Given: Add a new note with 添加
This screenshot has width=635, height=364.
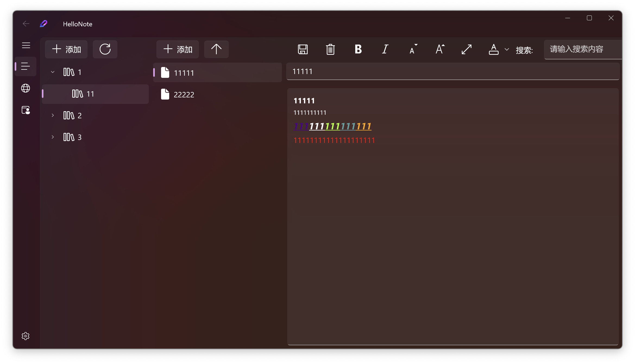Looking at the screenshot, I should [177, 49].
